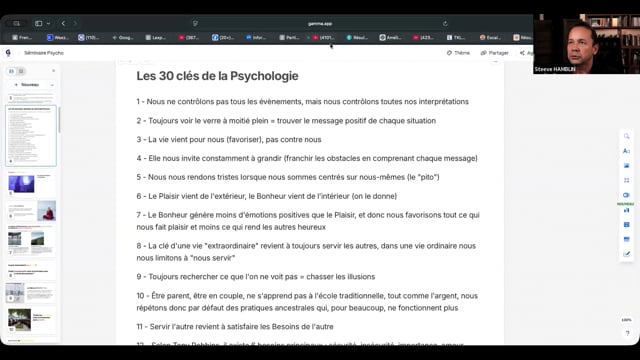
Task: Click Steeve HAMBLIN webcam video overlay
Action: pos(587,44)
